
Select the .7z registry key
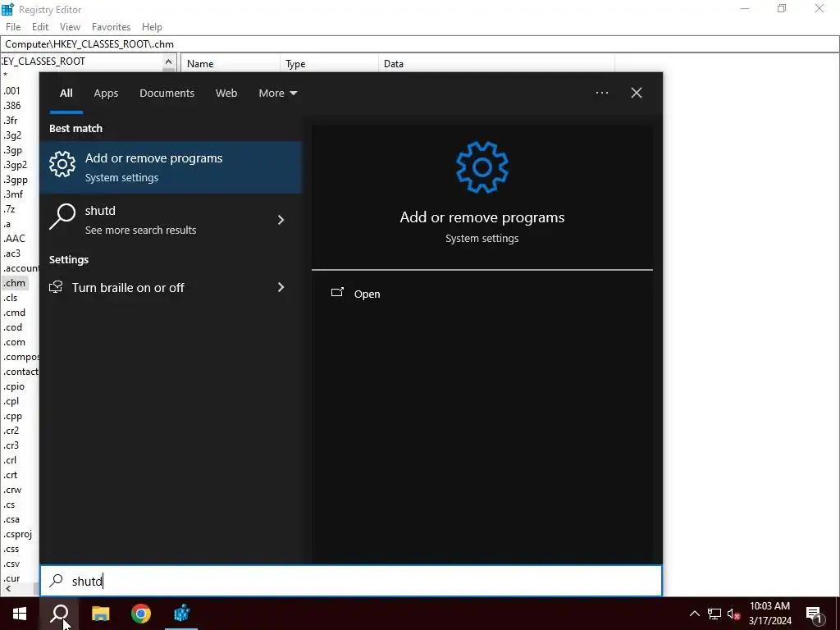pyautogui.click(x=9, y=209)
